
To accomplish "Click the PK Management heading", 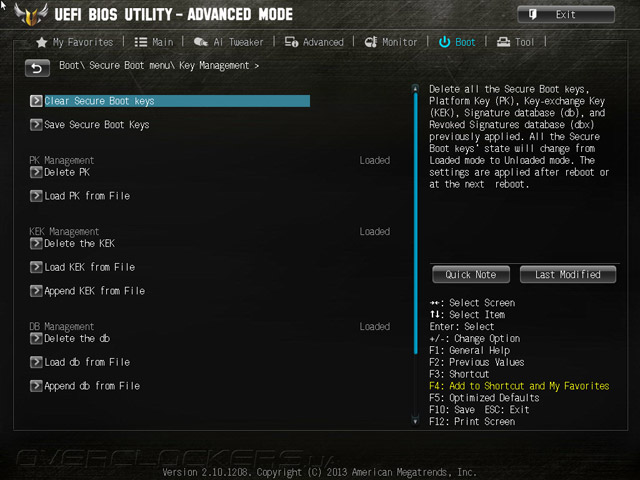I will [x=62, y=160].
